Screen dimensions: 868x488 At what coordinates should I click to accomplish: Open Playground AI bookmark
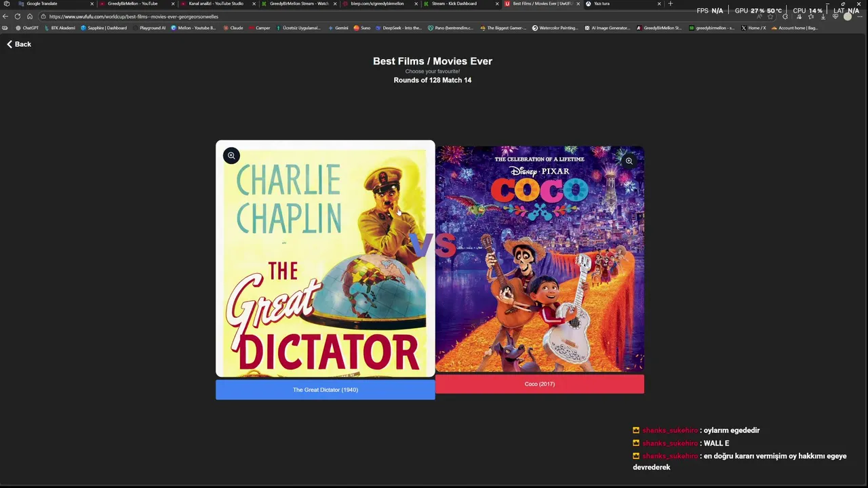click(149, 28)
